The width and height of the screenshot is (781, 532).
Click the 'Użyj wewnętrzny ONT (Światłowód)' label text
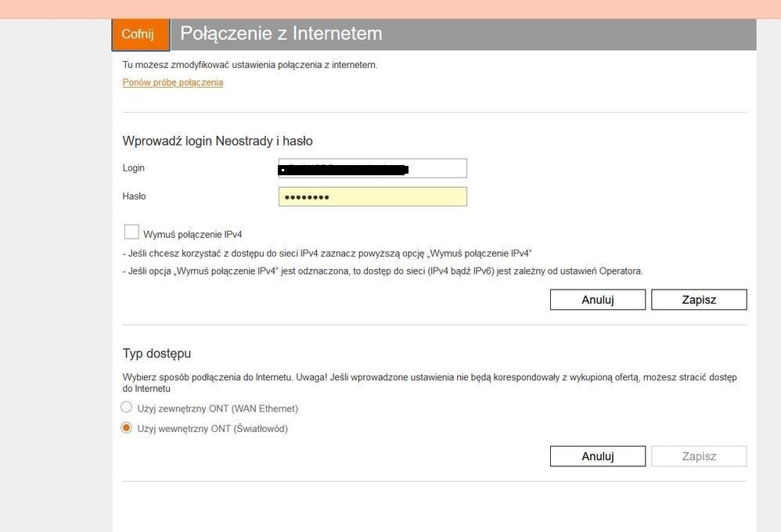point(212,429)
